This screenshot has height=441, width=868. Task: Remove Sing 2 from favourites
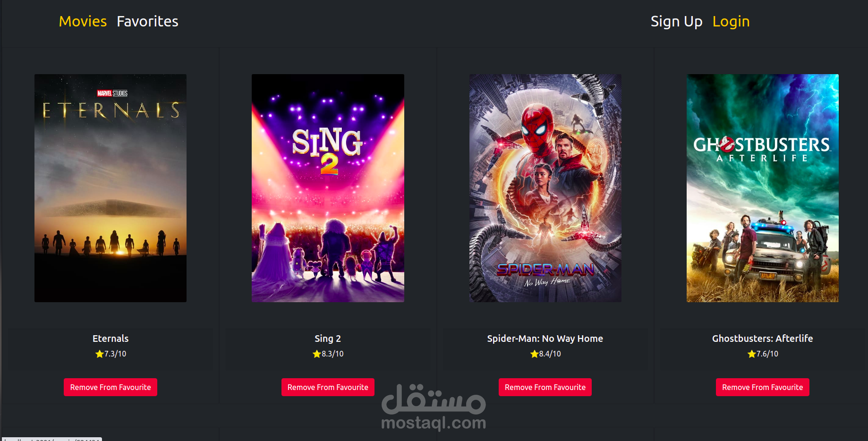click(328, 387)
